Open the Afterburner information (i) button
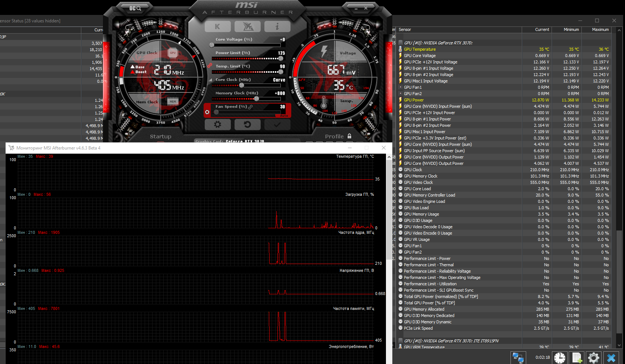Image resolution: width=625 pixels, height=364 pixels. [277, 26]
